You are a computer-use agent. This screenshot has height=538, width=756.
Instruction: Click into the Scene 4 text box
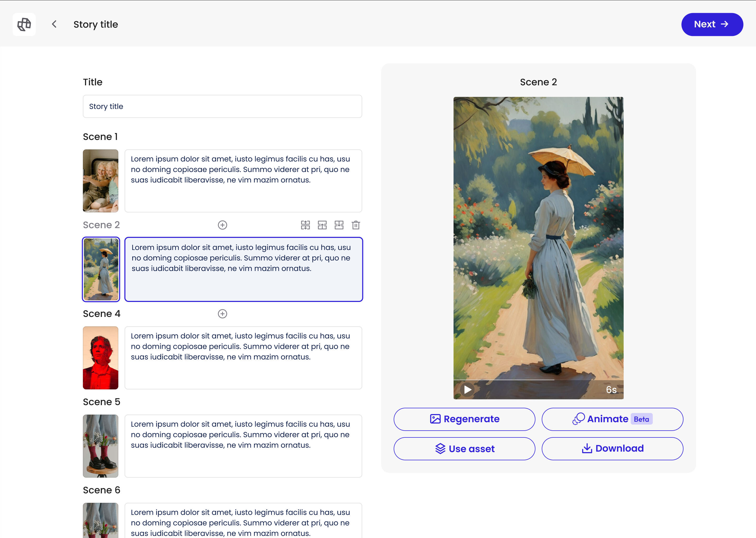coord(243,358)
